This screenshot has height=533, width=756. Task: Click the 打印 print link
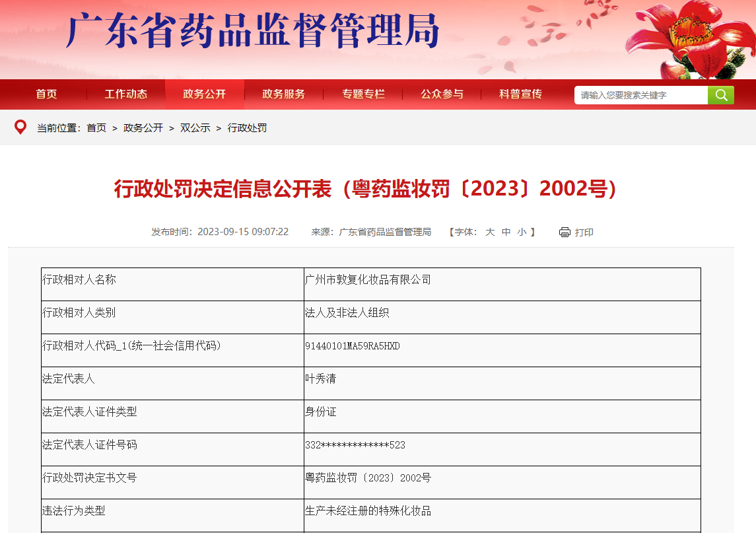pos(584,232)
